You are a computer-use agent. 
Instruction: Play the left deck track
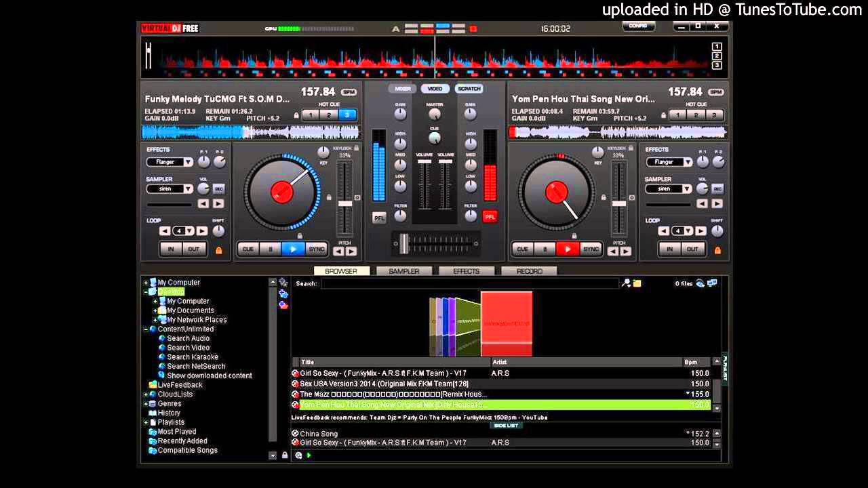coord(294,249)
